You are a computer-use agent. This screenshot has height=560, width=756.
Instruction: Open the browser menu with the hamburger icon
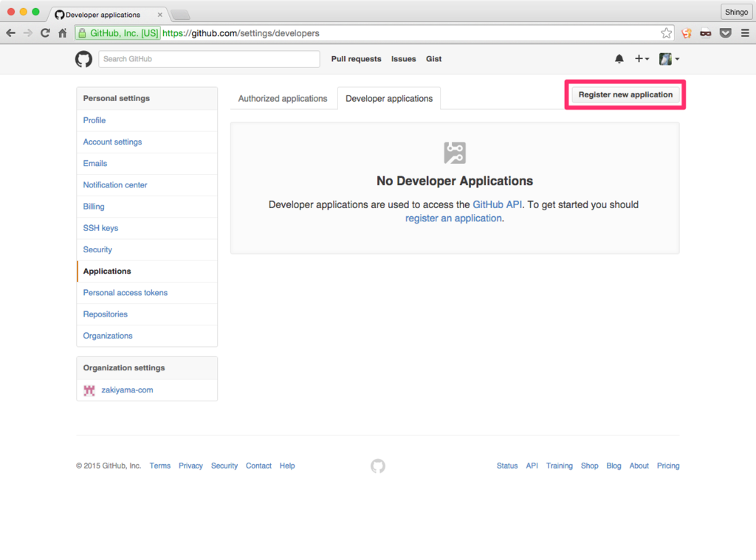pos(746,32)
